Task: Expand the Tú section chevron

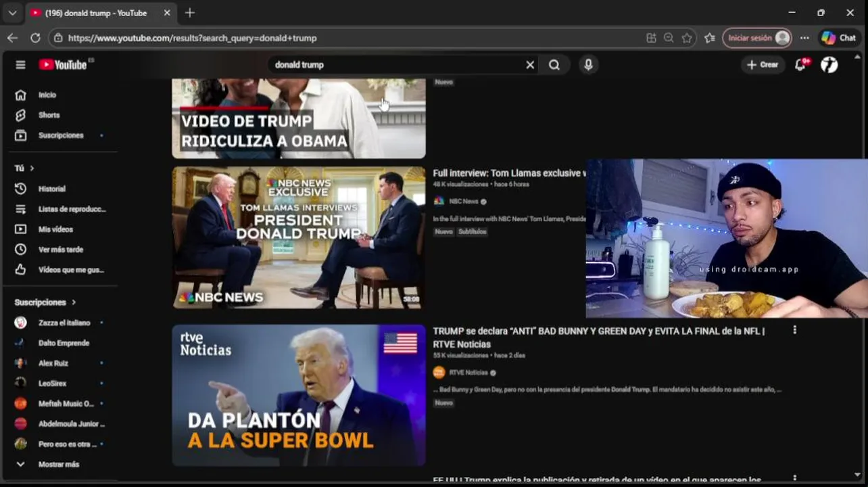Action: point(32,168)
